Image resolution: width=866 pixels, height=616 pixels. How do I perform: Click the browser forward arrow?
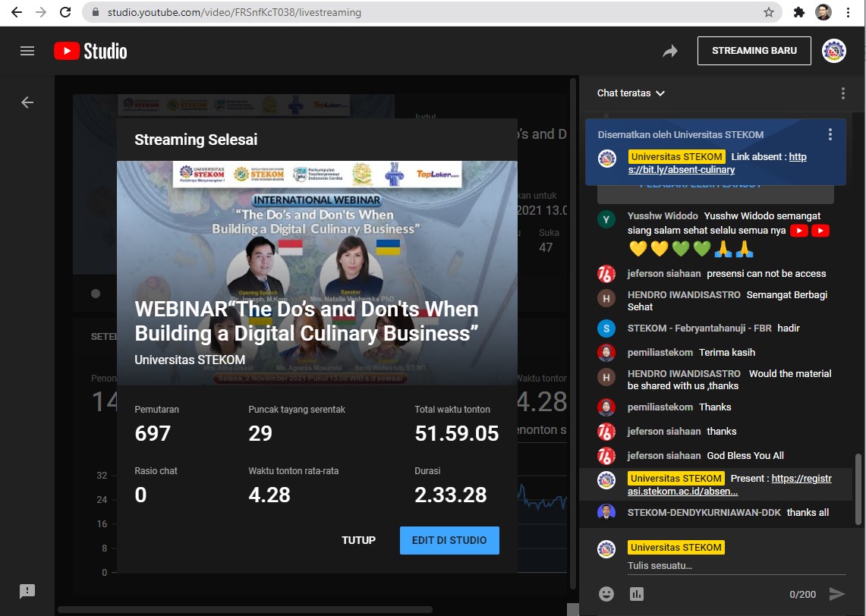point(41,12)
